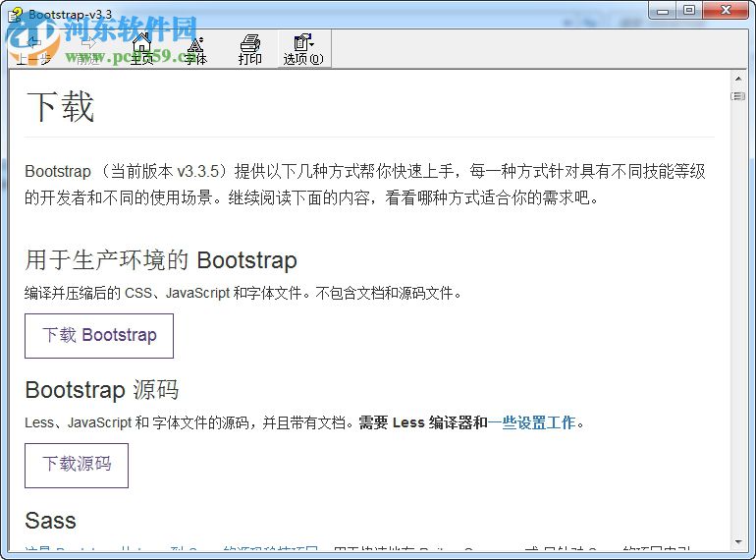
Task: Click the vertical scrollbar thumb
Action: tap(738, 96)
